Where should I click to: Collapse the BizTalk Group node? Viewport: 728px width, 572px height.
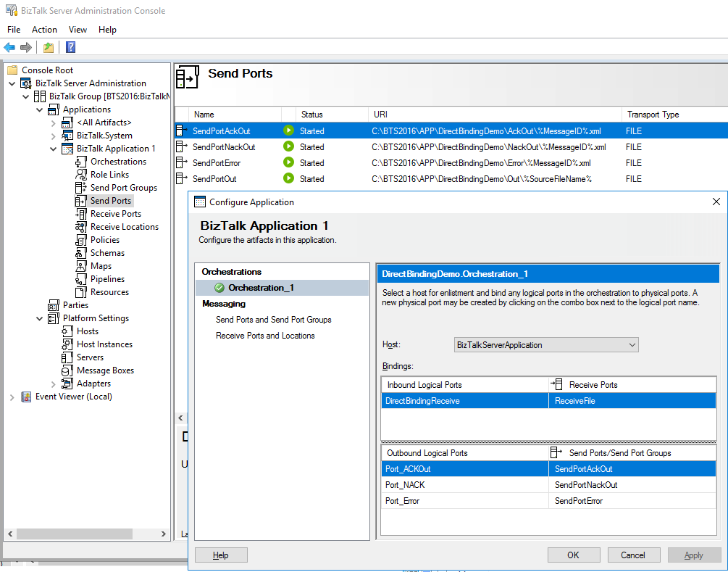[26, 96]
